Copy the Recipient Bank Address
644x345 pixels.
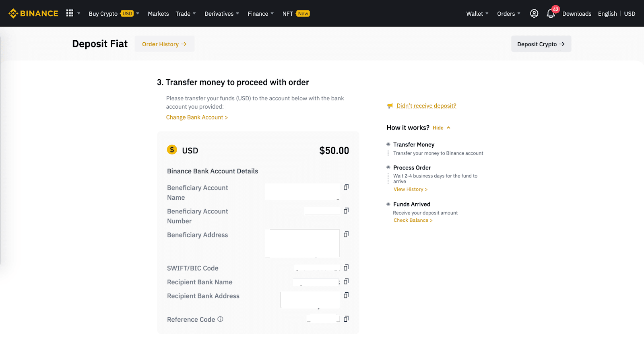coord(346,295)
